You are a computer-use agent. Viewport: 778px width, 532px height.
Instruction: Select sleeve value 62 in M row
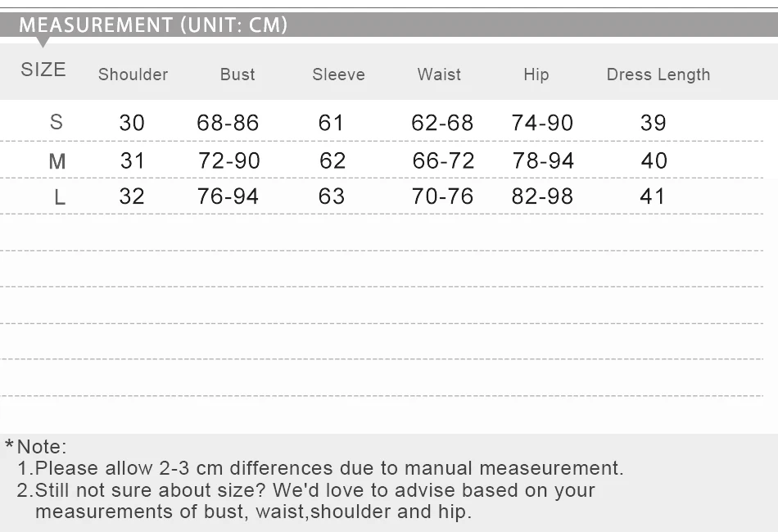coord(332,160)
